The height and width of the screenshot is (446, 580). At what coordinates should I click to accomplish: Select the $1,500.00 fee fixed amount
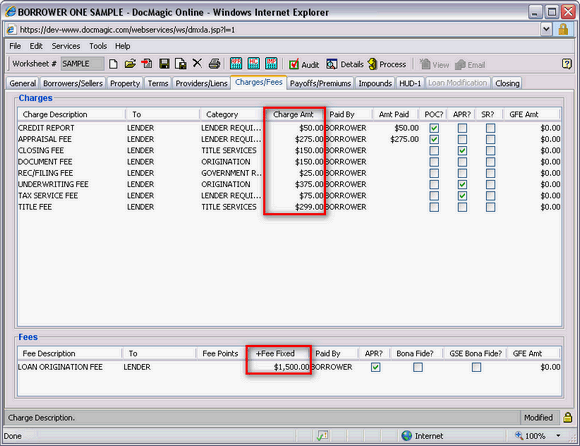tap(291, 367)
